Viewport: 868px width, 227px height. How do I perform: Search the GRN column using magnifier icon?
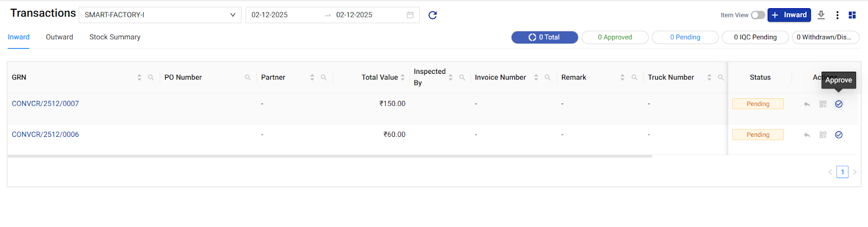(x=151, y=78)
